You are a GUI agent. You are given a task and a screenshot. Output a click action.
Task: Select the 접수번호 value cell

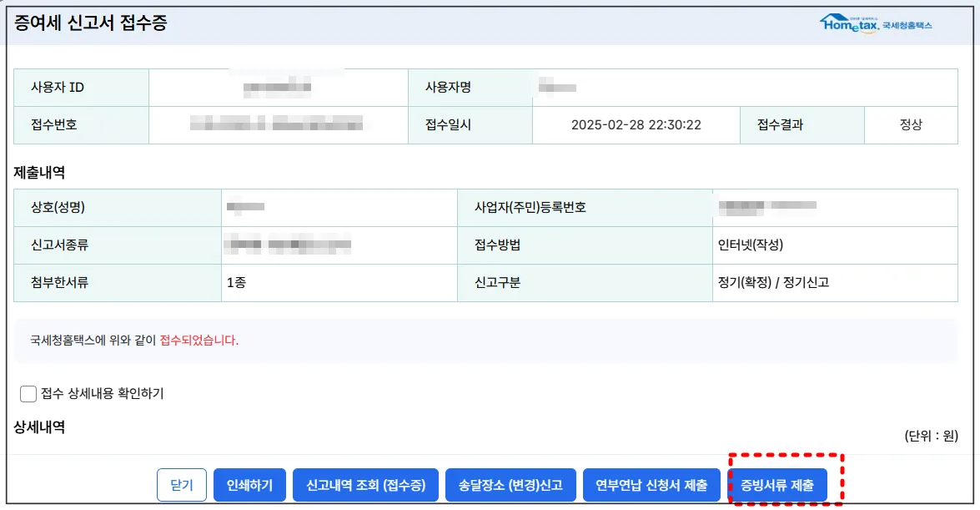pos(275,124)
